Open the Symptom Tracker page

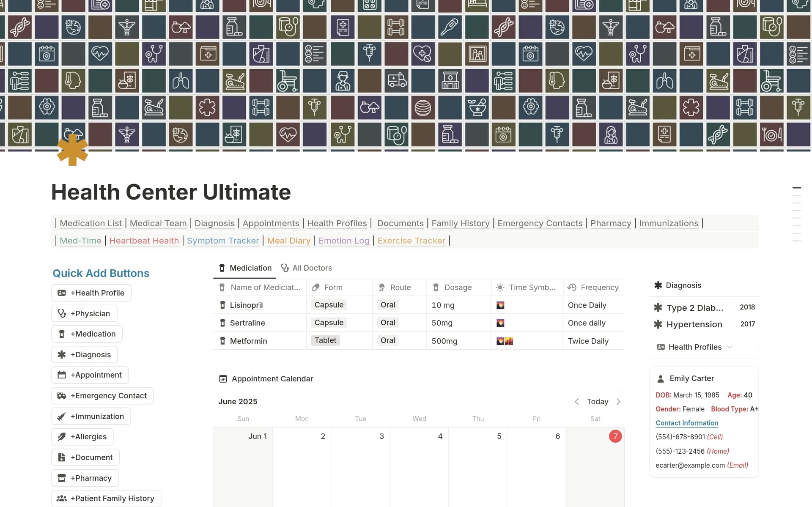coord(223,241)
